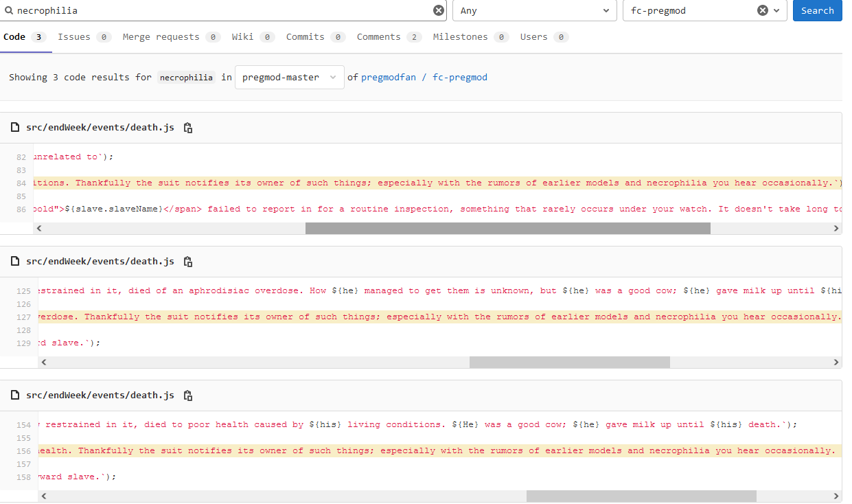Copy file path of first death.js result
Screen dimensions: 852x504
tap(188, 128)
